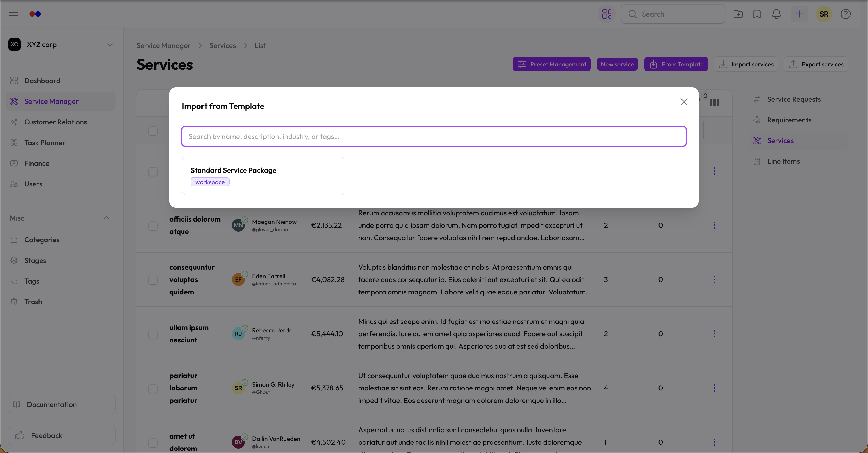
Task: Open Customer Relations in the sidebar
Action: [61, 122]
